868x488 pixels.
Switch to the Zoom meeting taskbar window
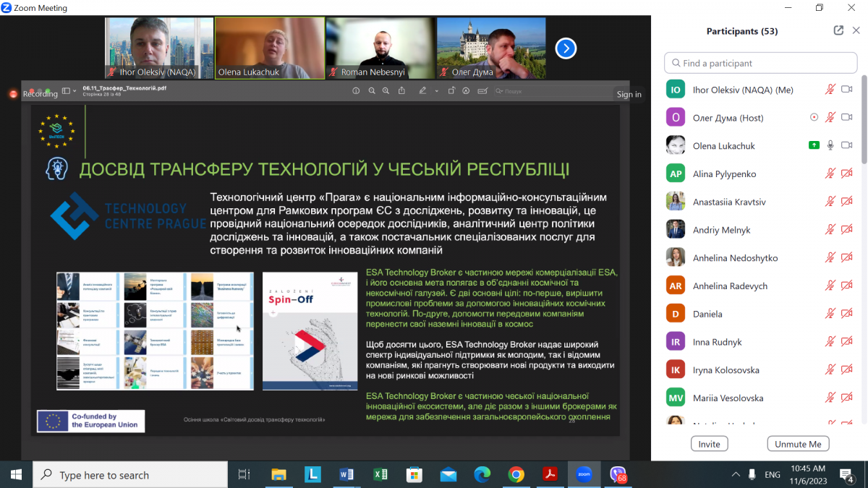(x=583, y=475)
